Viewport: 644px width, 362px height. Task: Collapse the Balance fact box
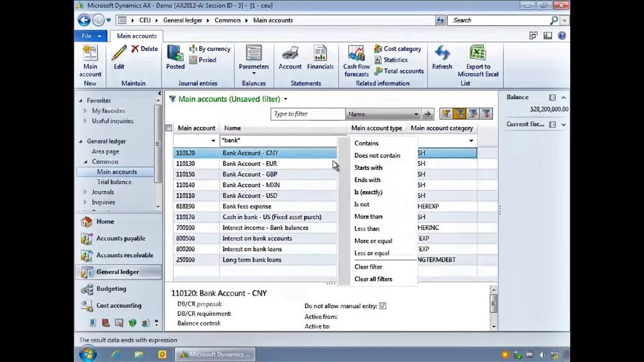coord(563,98)
